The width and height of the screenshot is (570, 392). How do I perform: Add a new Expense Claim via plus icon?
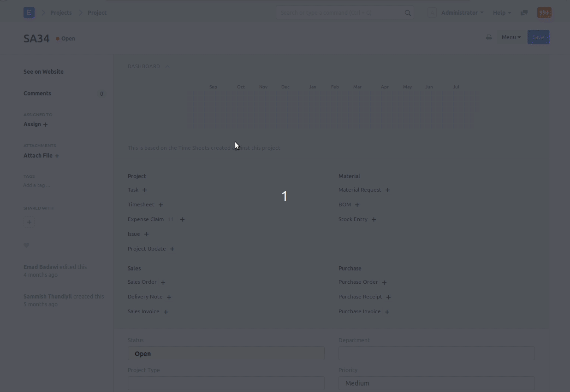pos(182,219)
